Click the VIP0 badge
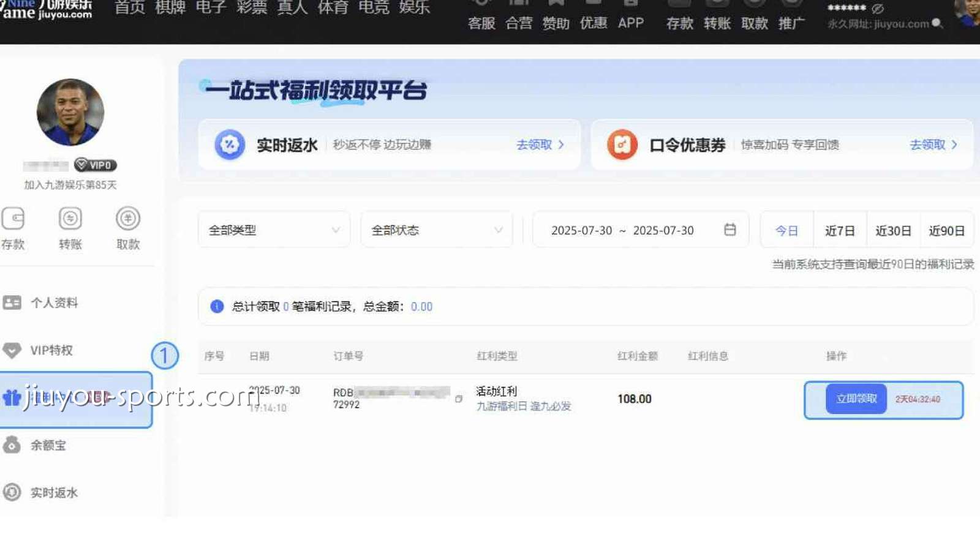980x551 pixels. pyautogui.click(x=95, y=165)
